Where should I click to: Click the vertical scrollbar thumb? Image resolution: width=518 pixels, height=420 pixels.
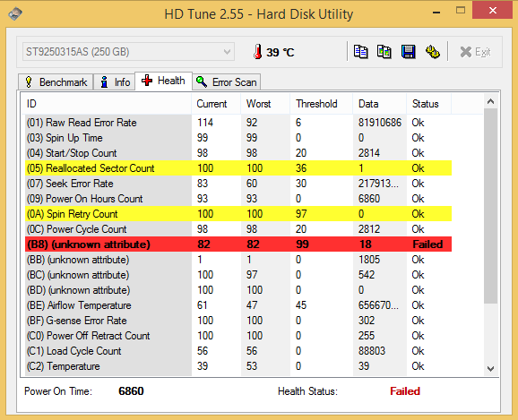[x=491, y=206]
